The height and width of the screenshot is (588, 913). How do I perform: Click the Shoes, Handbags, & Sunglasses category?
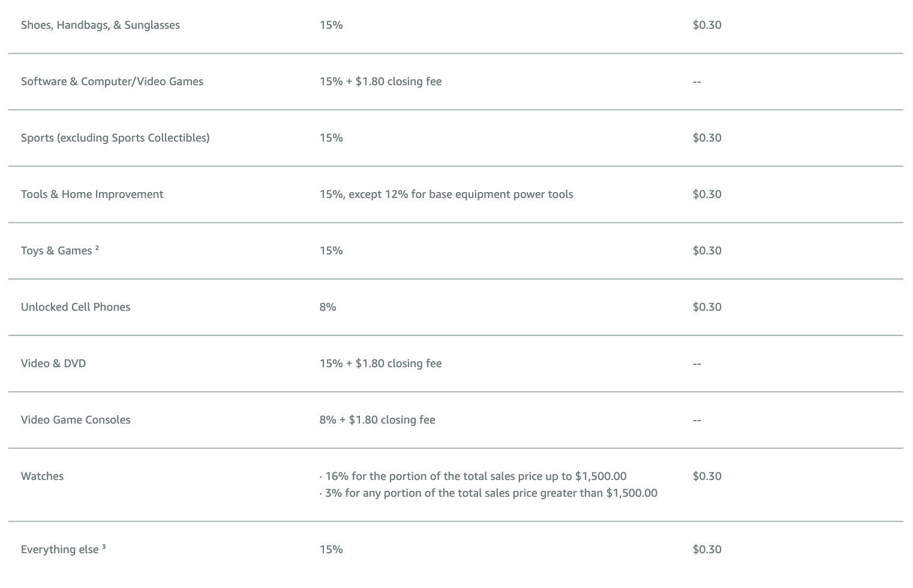coord(100,25)
